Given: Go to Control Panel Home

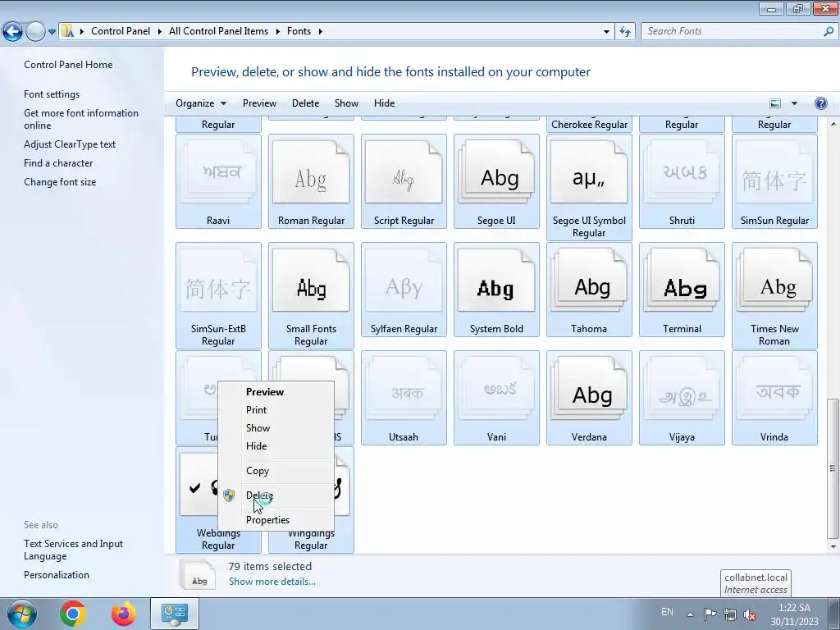Looking at the screenshot, I should pyautogui.click(x=68, y=65).
